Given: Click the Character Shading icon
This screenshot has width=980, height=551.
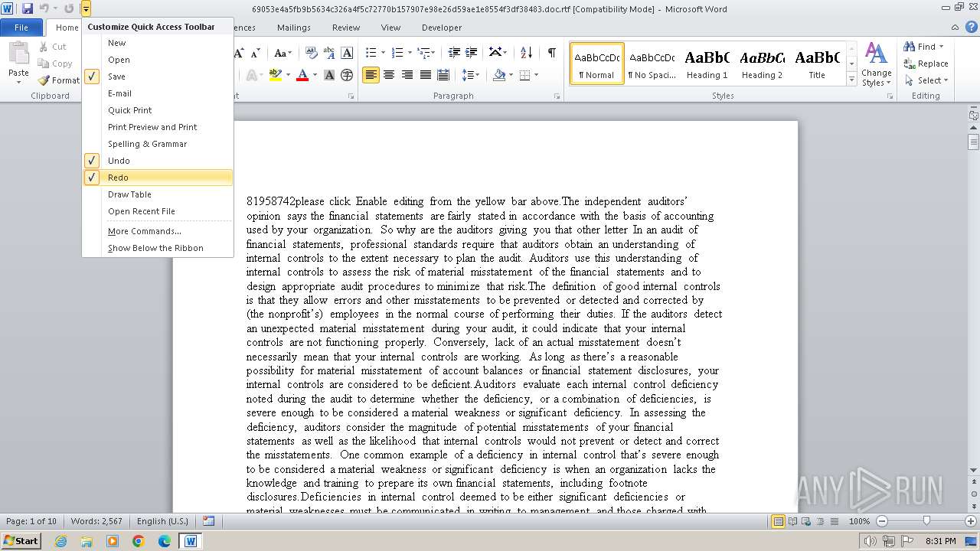Looking at the screenshot, I should [329, 75].
